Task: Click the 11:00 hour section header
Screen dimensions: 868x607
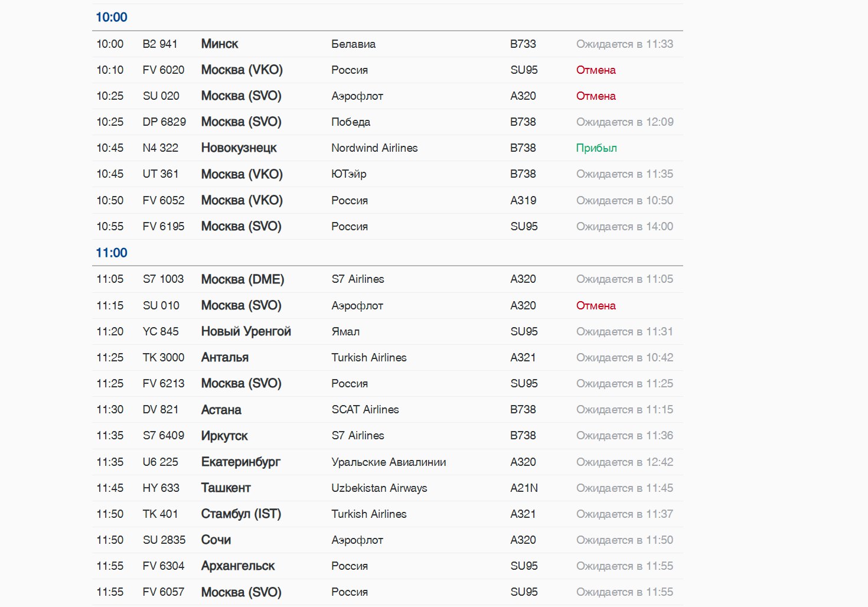Action: coord(112,253)
